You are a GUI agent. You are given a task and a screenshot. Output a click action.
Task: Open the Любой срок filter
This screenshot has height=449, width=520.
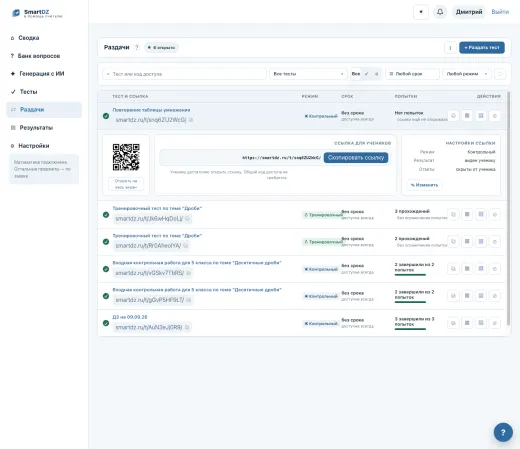point(412,74)
